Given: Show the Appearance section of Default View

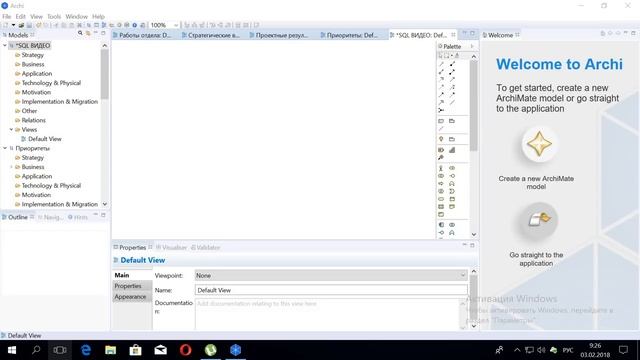Looking at the screenshot, I should tap(132, 297).
